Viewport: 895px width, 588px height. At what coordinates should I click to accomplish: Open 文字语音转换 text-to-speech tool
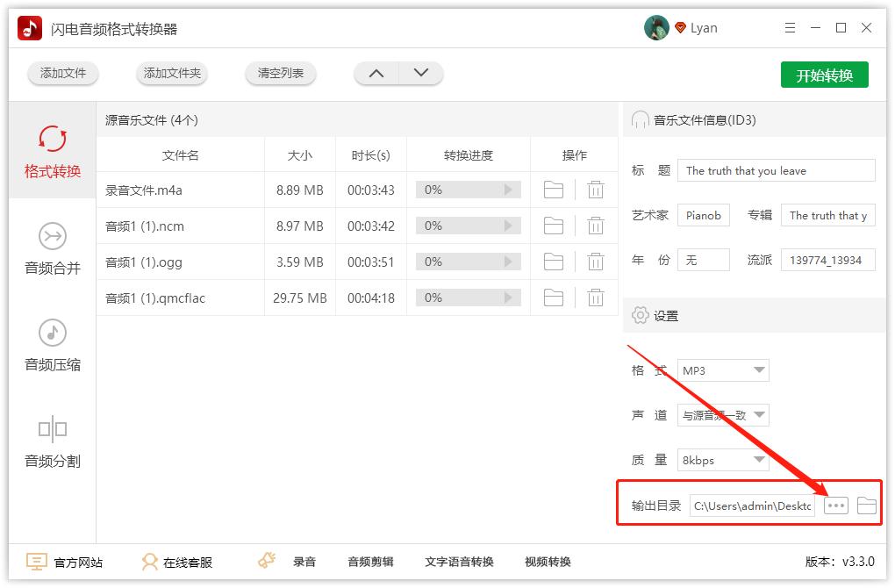459,562
